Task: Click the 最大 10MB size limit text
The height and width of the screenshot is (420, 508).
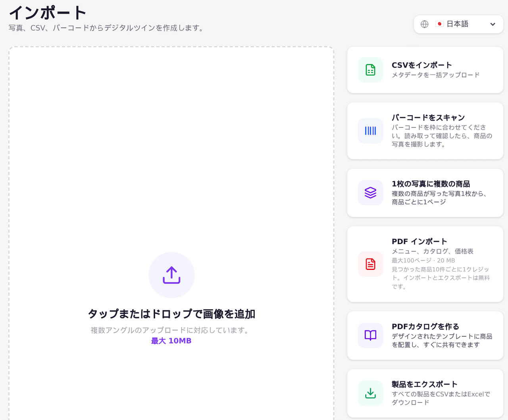Action: pos(171,341)
